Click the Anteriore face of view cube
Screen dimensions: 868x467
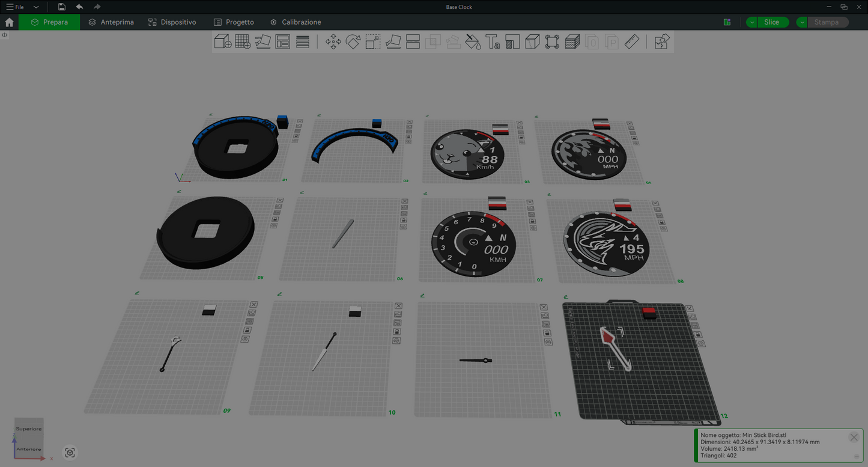[x=29, y=449]
